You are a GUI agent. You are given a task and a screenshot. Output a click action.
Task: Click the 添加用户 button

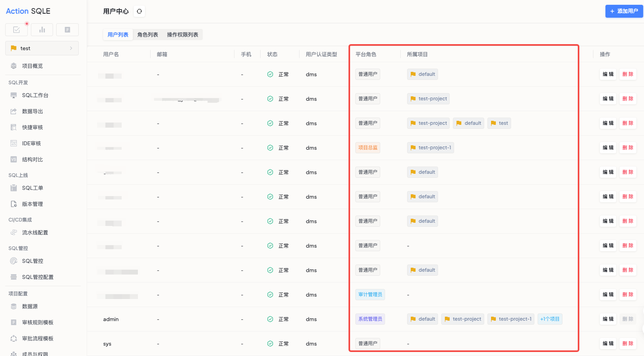point(624,11)
